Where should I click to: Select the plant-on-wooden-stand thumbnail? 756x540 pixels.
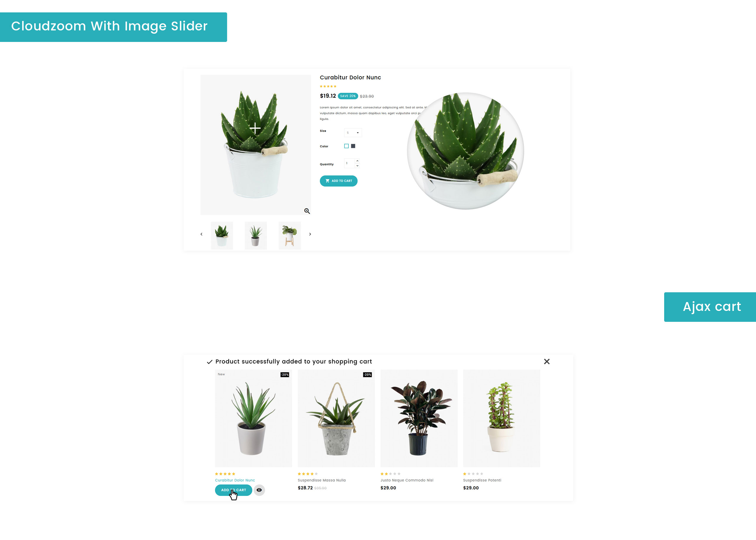pos(290,235)
